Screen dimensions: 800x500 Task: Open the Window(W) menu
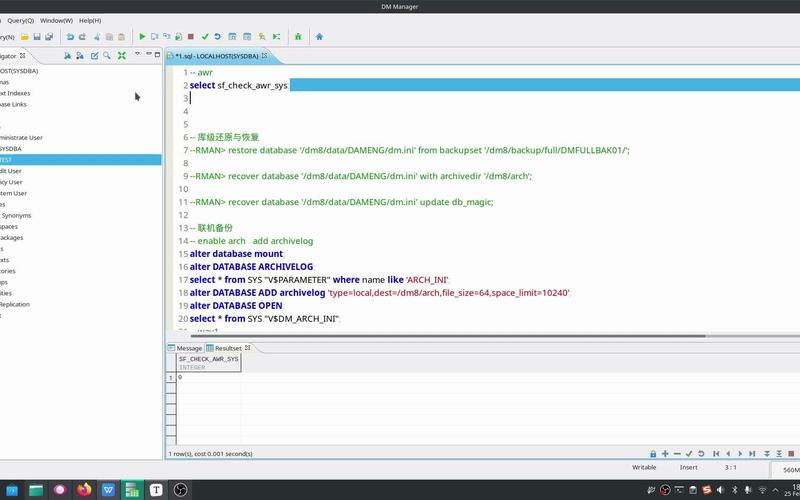[x=56, y=20]
